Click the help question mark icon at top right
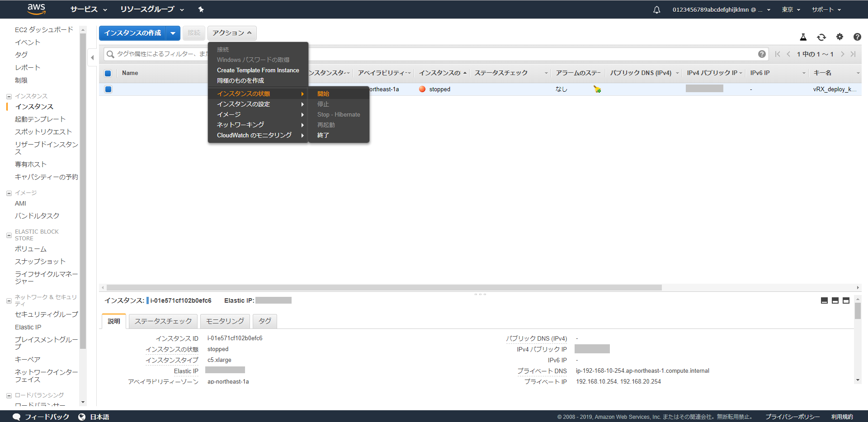This screenshot has height=422, width=868. [x=857, y=37]
